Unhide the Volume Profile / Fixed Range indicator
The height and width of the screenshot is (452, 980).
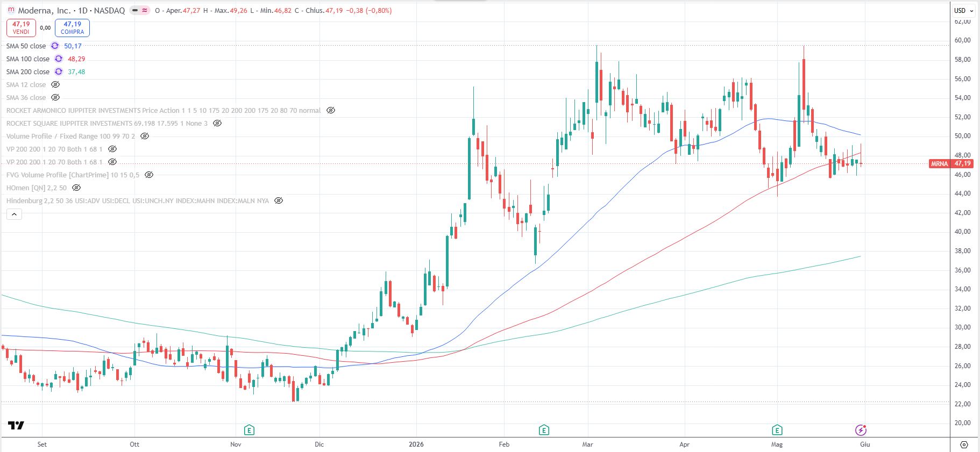click(x=145, y=137)
